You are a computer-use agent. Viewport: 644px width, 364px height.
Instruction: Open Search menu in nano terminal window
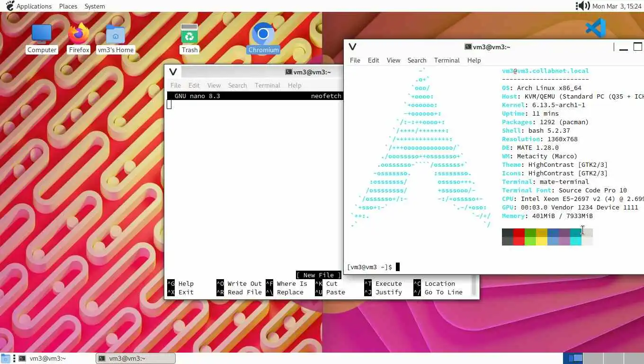click(x=237, y=85)
